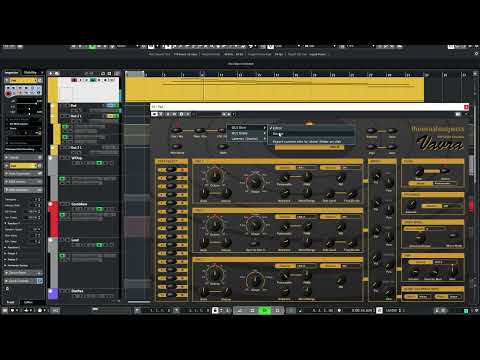Image resolution: width=480 pixels, height=360 pixels.
Task: Select the Inspector tab
Action: pos(12,72)
